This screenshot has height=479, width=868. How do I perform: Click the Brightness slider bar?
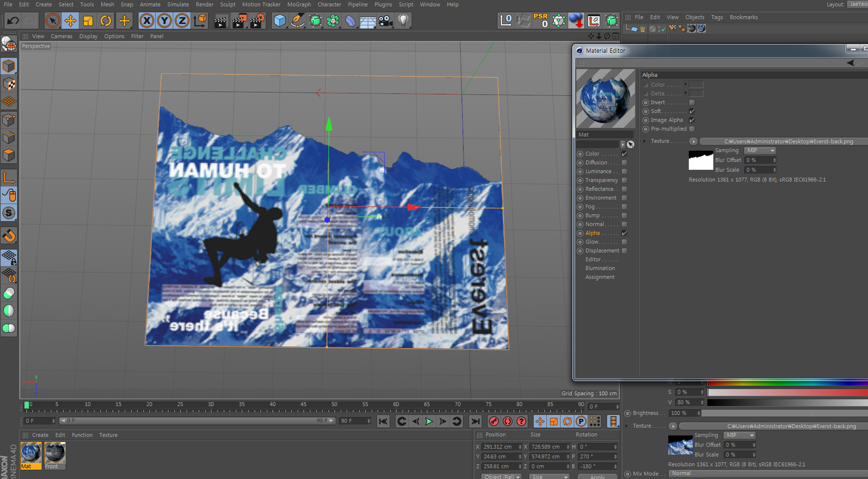click(x=785, y=413)
